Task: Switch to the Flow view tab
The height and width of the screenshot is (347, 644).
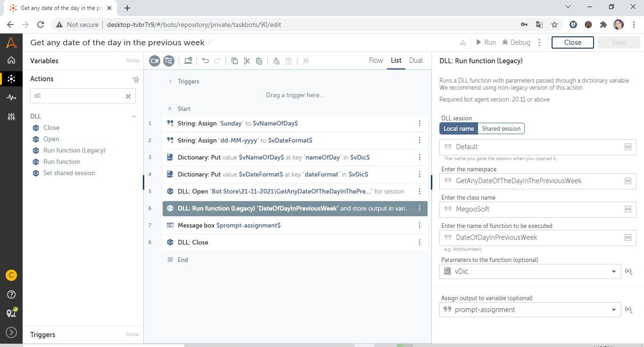Action: [376, 60]
